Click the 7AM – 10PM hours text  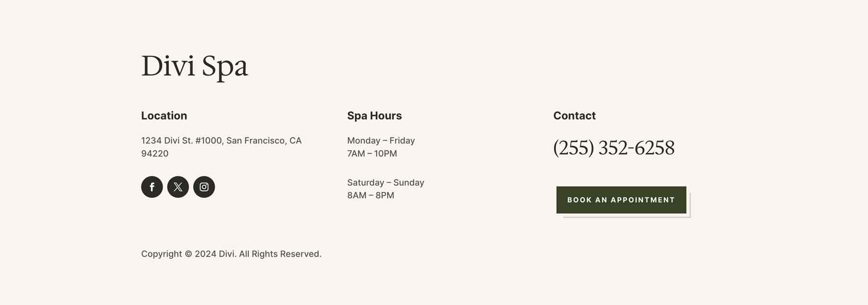click(x=372, y=153)
